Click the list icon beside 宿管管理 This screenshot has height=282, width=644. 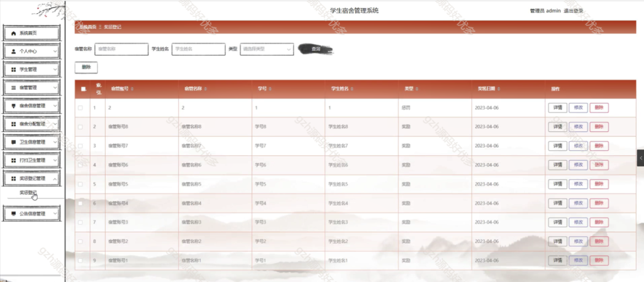click(14, 87)
